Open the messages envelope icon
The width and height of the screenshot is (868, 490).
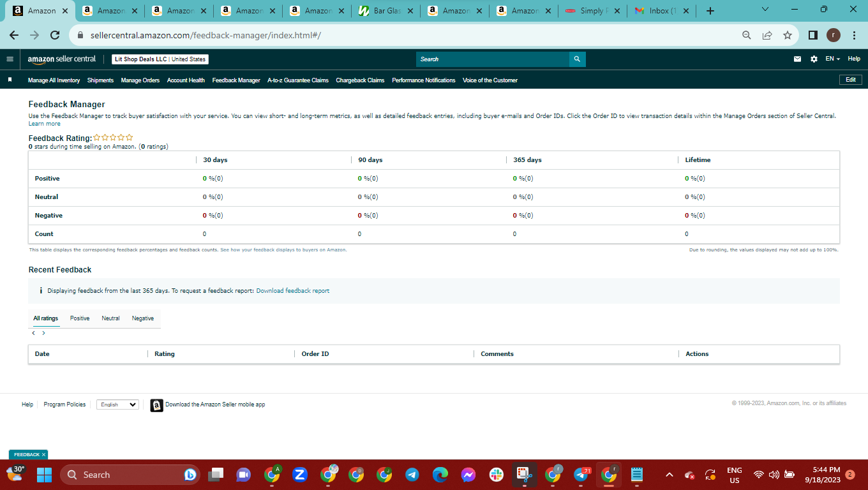click(x=797, y=59)
